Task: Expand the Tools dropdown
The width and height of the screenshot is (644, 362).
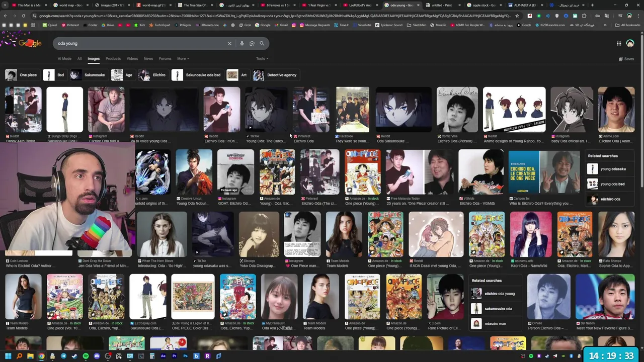Action: [262, 59]
